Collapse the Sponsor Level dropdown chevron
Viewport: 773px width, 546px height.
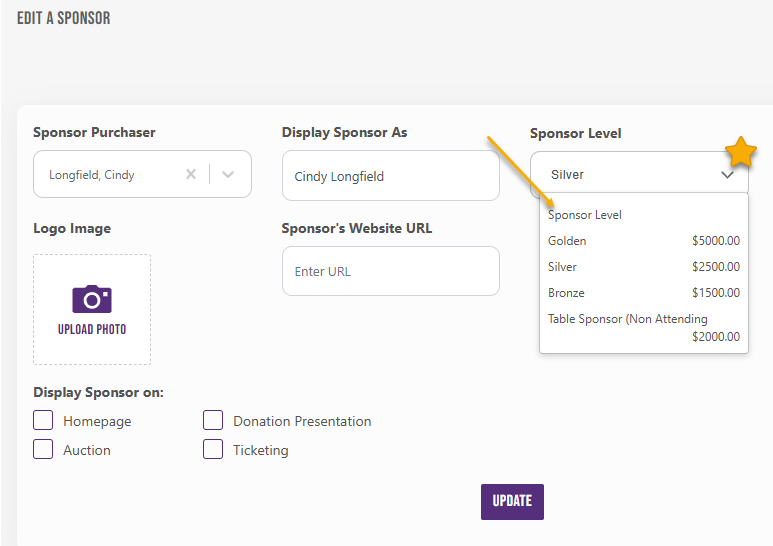727,175
